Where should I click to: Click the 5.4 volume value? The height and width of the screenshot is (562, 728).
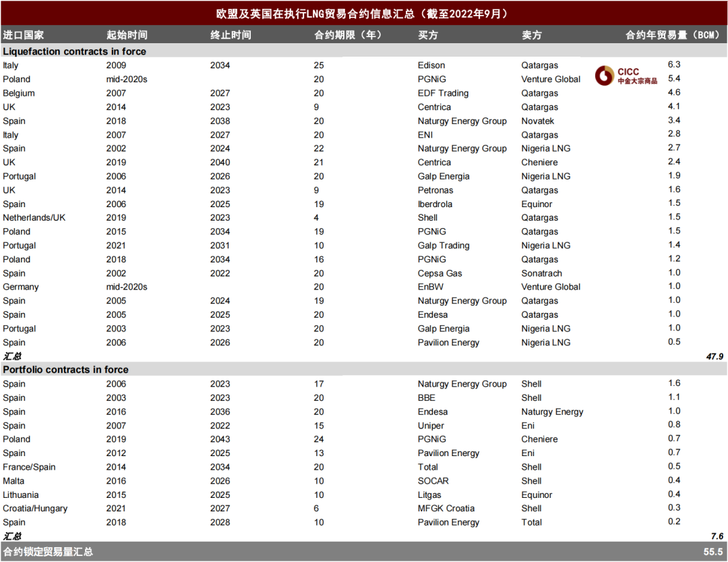click(674, 78)
